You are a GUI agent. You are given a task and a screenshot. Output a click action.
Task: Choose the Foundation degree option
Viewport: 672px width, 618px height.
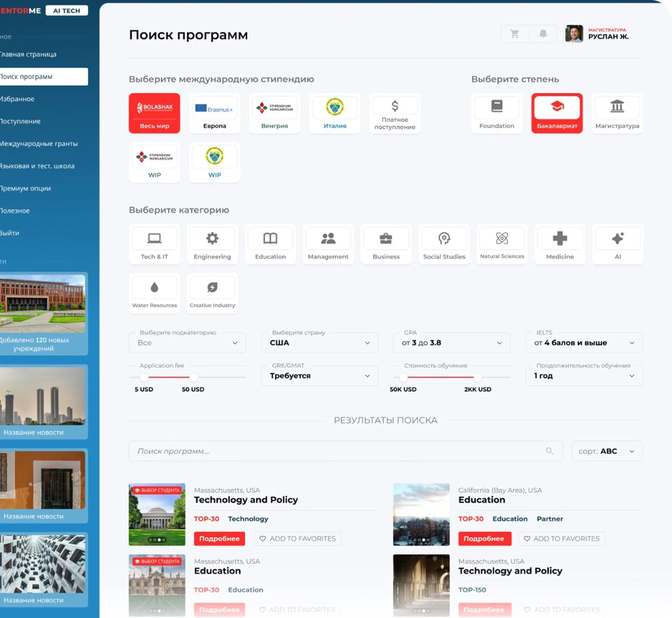click(x=497, y=113)
